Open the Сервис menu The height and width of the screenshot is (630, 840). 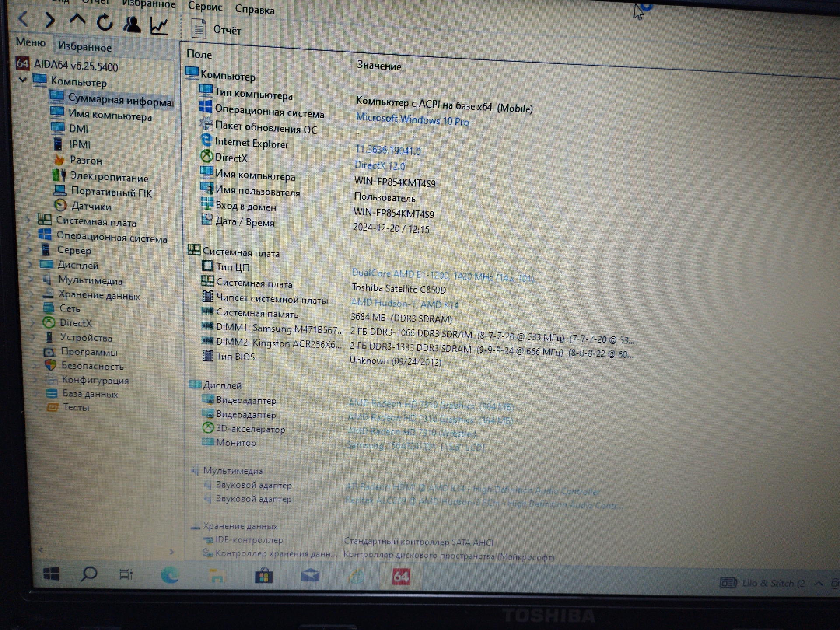205,7
